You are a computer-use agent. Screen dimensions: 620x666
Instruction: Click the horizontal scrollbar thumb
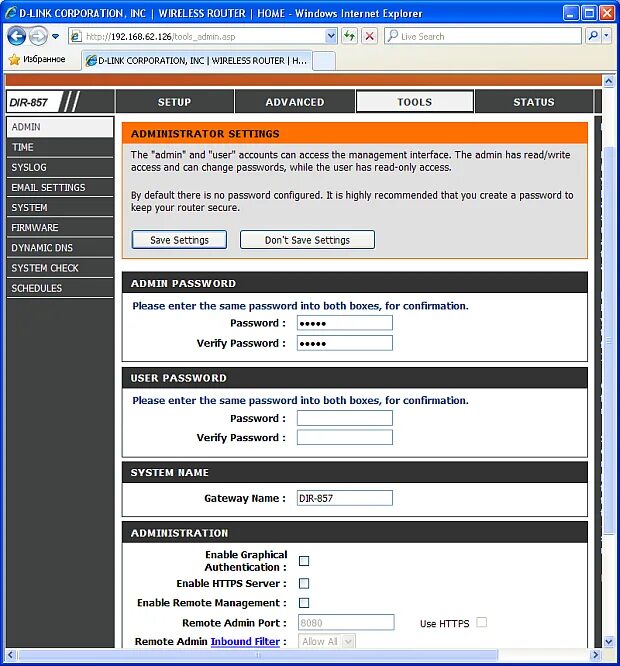258,655
